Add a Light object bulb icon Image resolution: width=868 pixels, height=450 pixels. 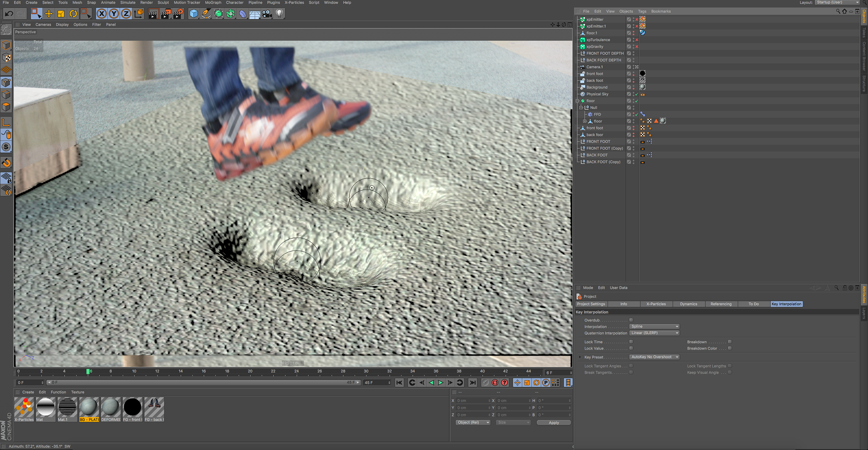pyautogui.click(x=279, y=14)
